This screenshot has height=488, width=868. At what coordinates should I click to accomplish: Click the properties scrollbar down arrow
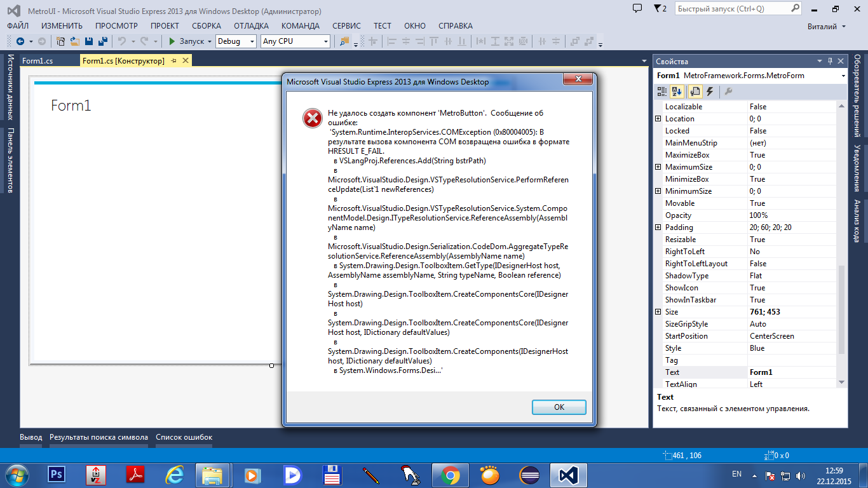coord(842,382)
